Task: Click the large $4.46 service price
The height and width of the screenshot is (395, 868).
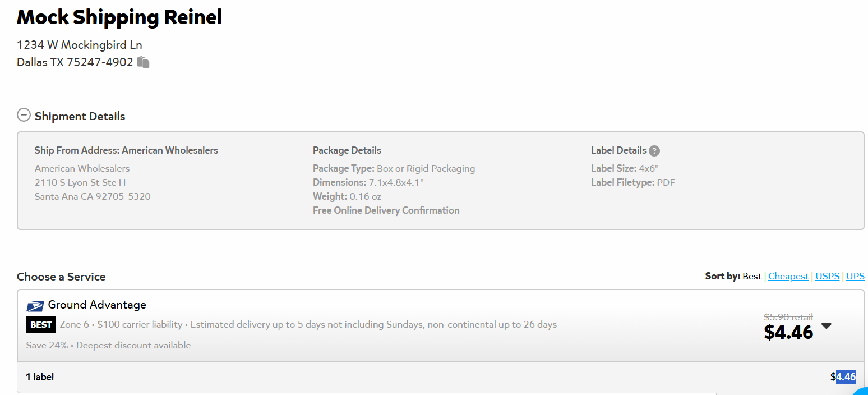Action: click(788, 332)
